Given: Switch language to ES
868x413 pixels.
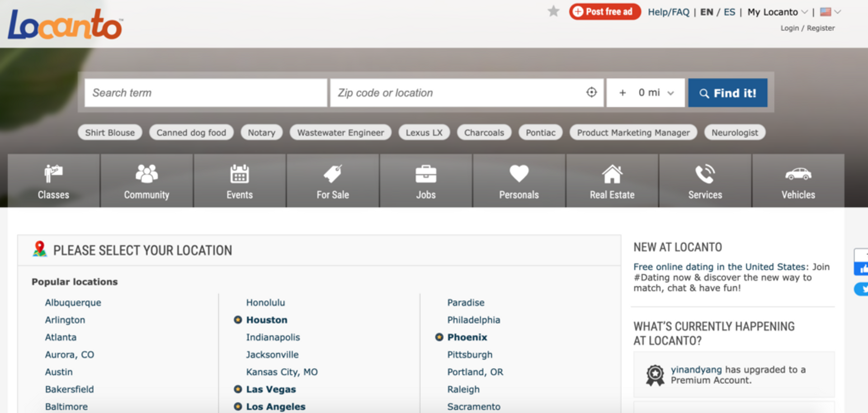Looking at the screenshot, I should (729, 12).
